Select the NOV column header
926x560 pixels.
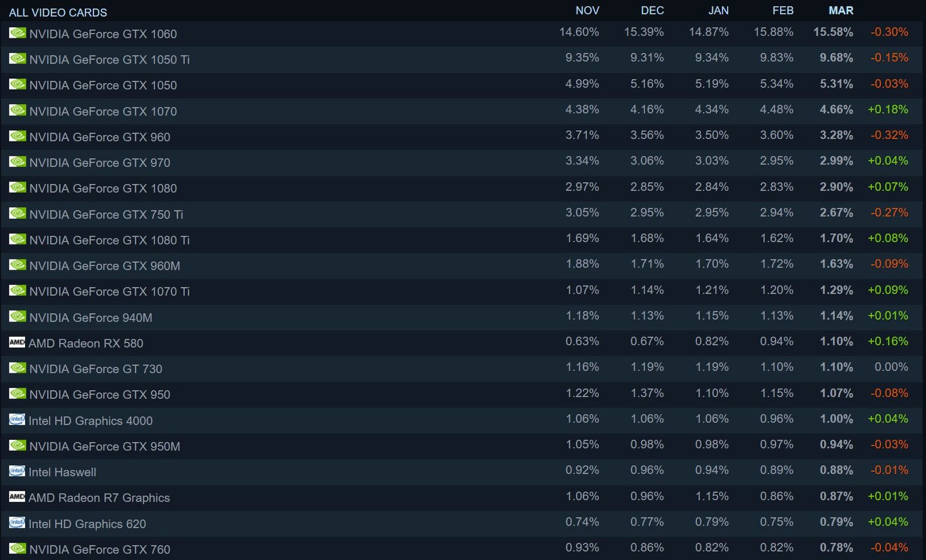coord(587,10)
